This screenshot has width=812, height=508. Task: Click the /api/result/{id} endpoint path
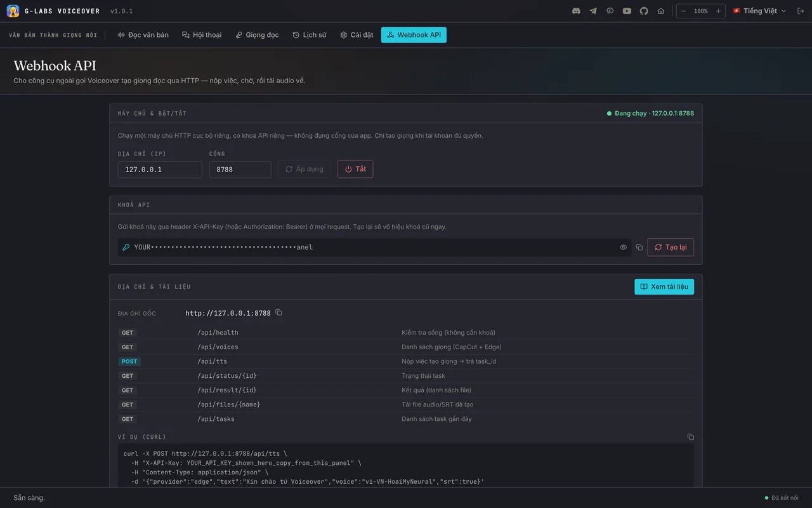tap(227, 391)
